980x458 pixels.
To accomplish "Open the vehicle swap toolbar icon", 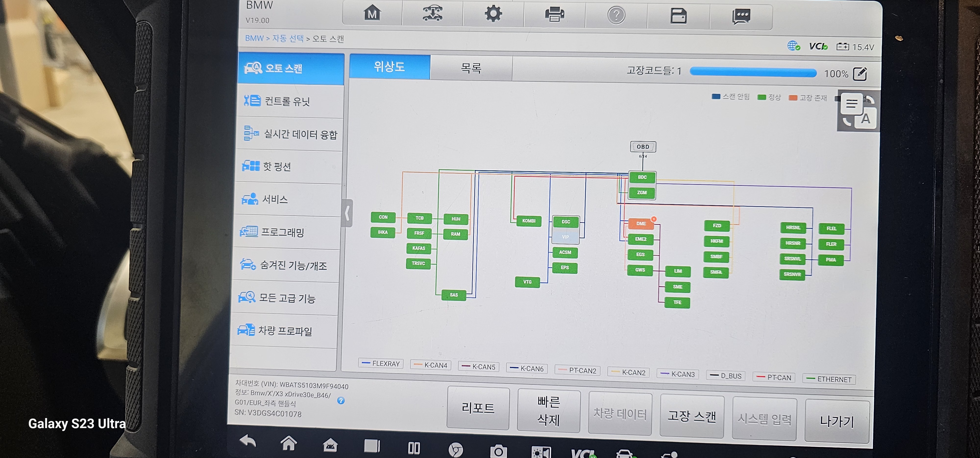I will click(433, 14).
